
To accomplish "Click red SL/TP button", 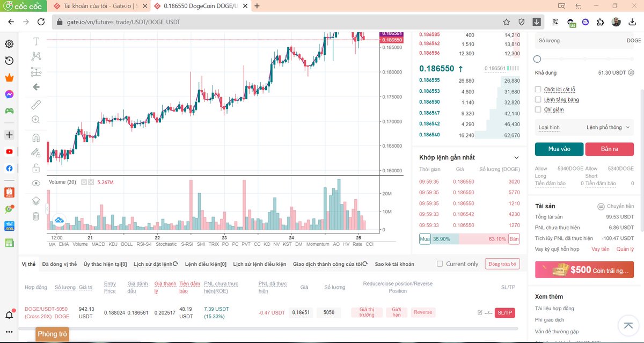I will pyautogui.click(x=504, y=312).
